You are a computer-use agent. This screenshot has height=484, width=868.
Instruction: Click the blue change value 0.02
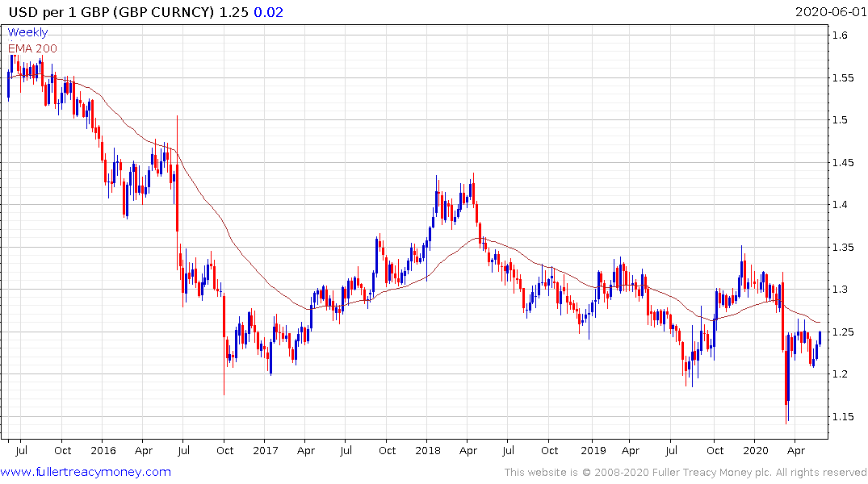pyautogui.click(x=269, y=12)
